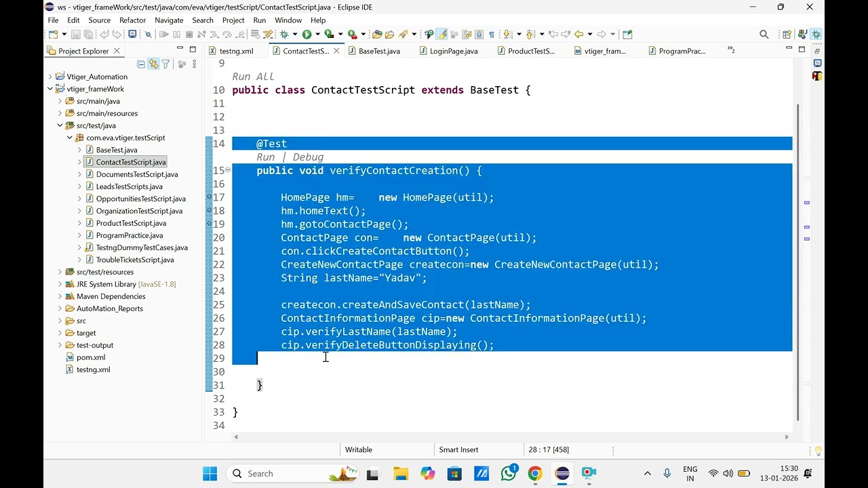Switch to BaseTest.java editor tab
This screenshot has width=868, height=488.
pyautogui.click(x=379, y=51)
